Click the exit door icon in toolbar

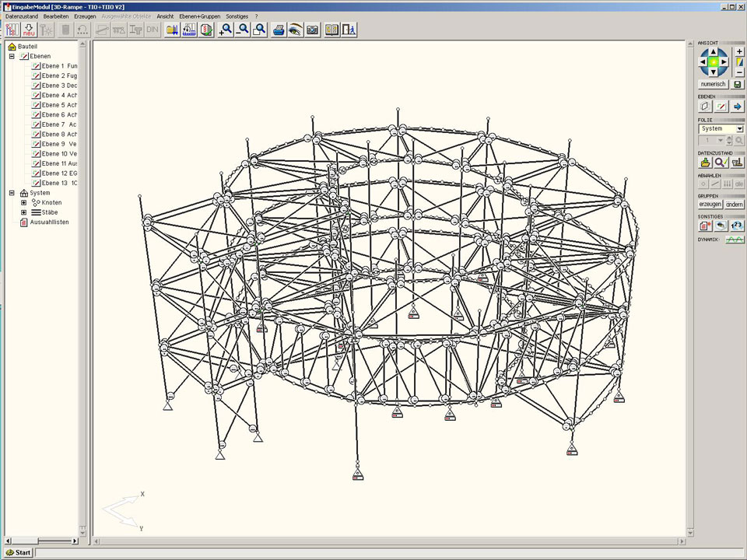tap(349, 30)
